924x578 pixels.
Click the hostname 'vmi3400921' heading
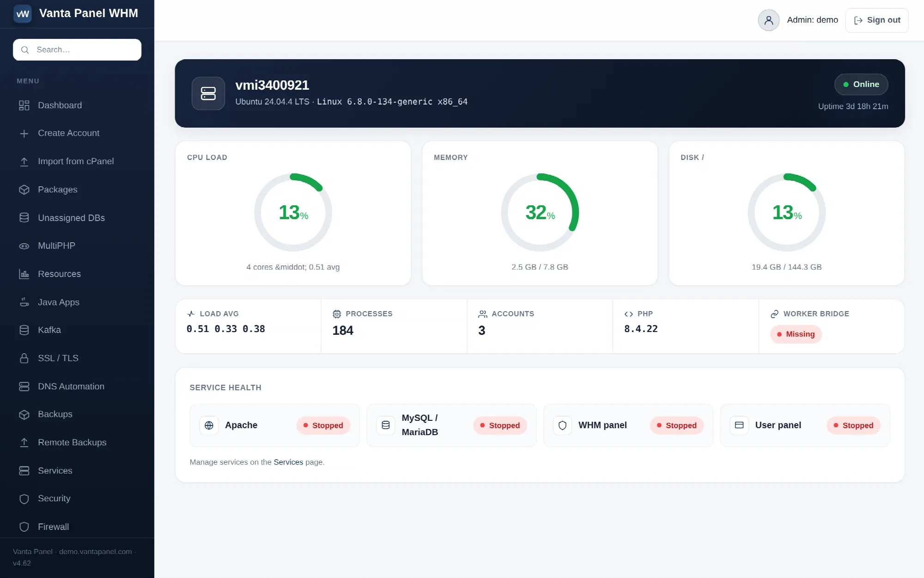click(272, 85)
